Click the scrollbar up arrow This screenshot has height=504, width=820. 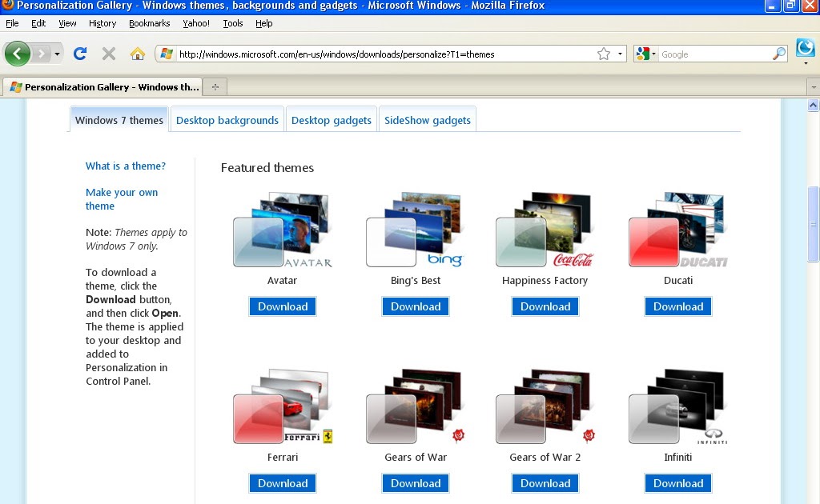[814, 104]
